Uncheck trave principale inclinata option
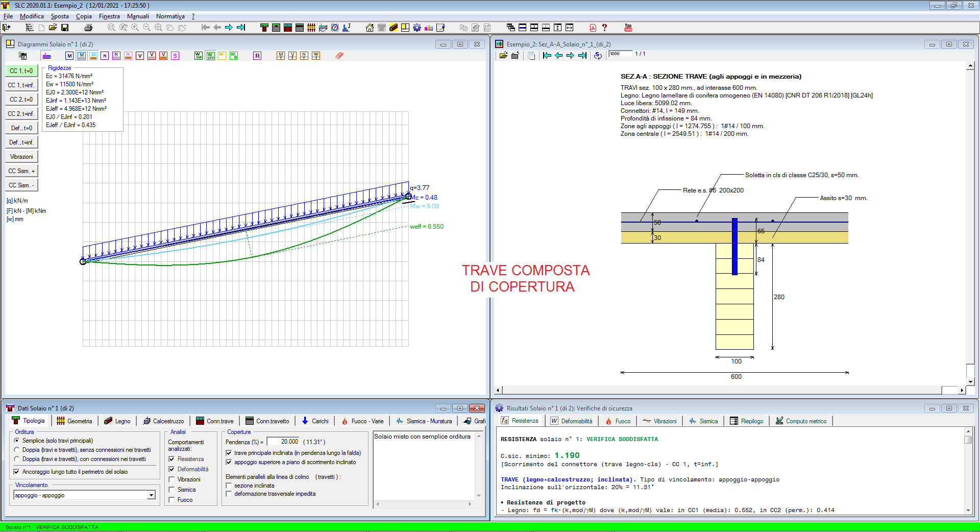The width and height of the screenshot is (980, 532). 229,453
